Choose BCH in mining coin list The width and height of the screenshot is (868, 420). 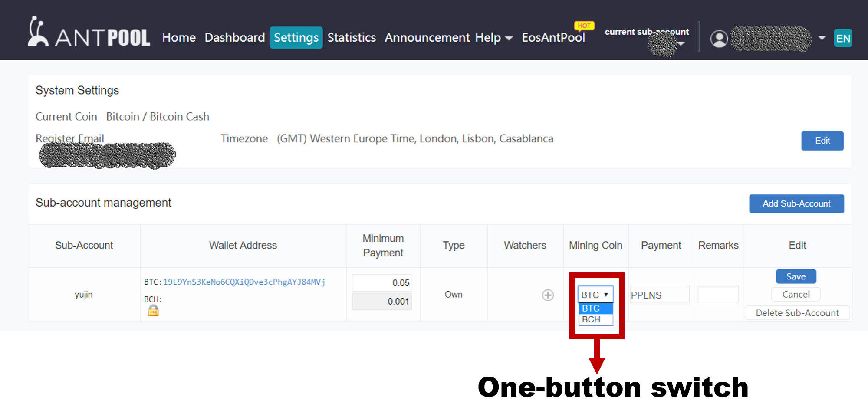[x=595, y=319]
